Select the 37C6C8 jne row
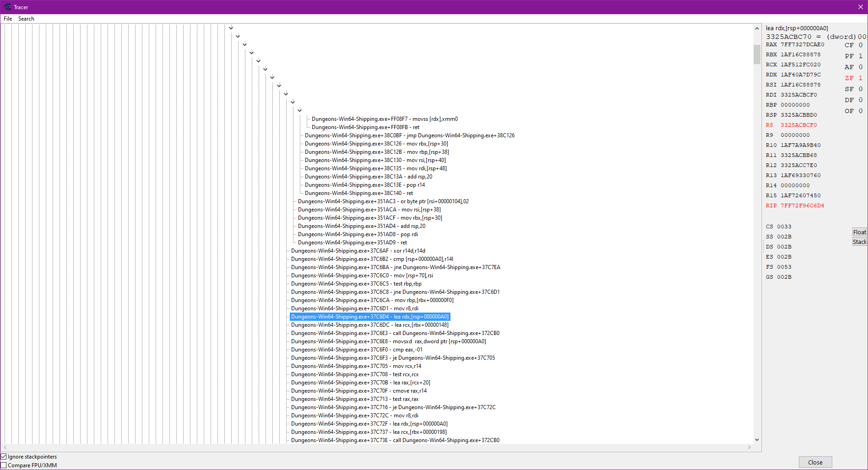This screenshot has width=868, height=470. pyautogui.click(x=396, y=292)
